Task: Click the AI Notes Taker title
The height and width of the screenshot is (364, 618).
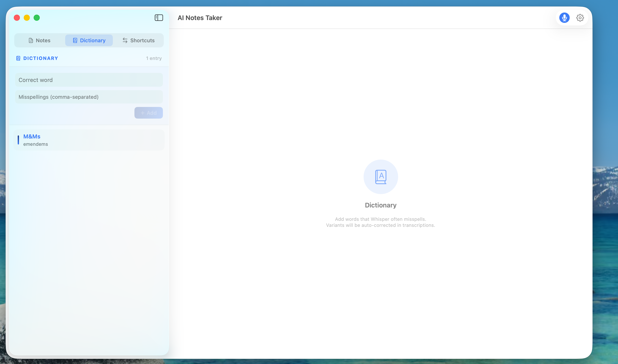Action: pos(200,18)
